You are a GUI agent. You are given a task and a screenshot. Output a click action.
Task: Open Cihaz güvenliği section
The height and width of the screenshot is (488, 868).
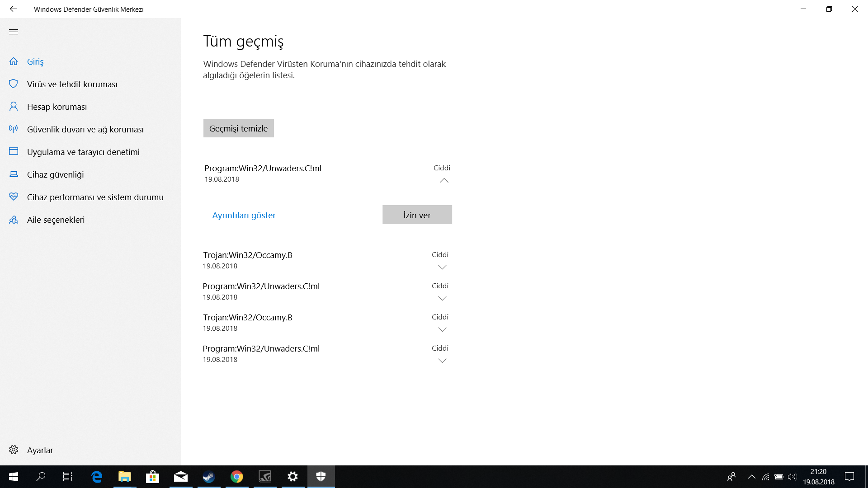(x=56, y=174)
